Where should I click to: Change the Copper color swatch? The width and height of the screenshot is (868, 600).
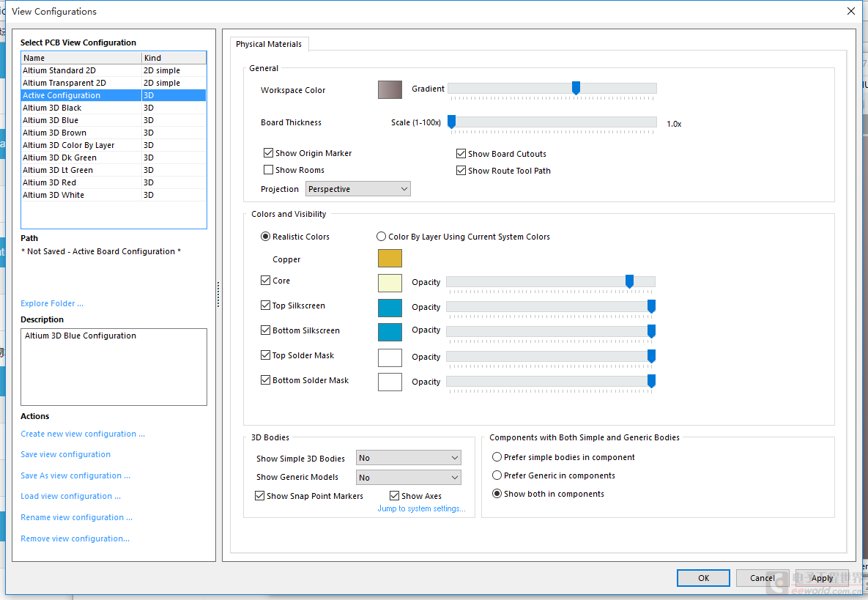pos(390,258)
